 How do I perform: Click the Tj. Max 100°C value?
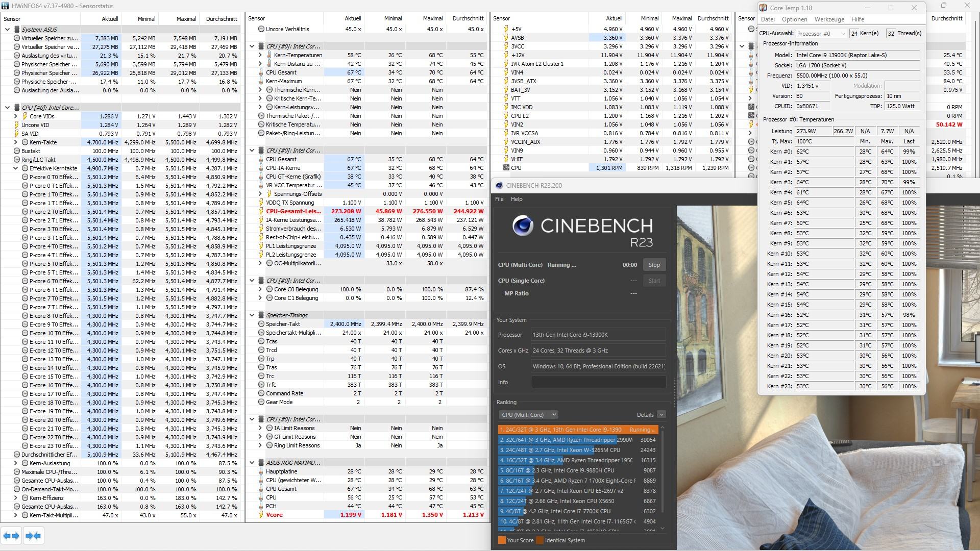point(824,141)
